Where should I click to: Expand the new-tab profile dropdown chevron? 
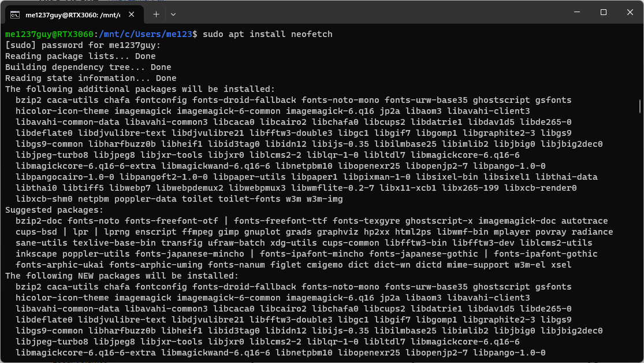pyautogui.click(x=173, y=14)
